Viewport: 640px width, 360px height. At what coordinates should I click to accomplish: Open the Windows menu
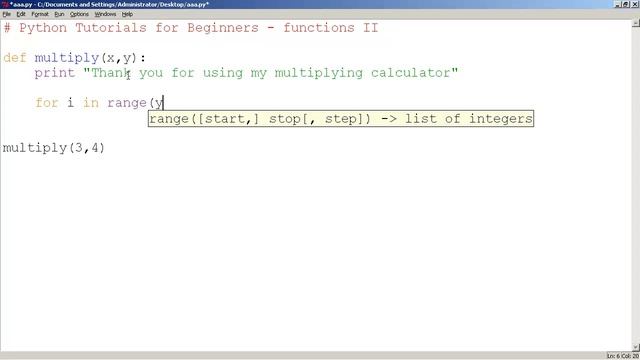pos(105,14)
